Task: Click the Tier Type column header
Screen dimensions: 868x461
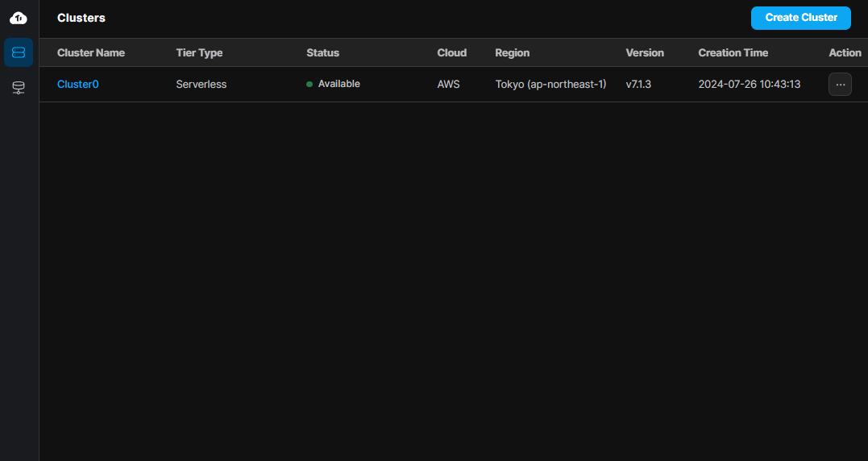Action: pos(199,52)
